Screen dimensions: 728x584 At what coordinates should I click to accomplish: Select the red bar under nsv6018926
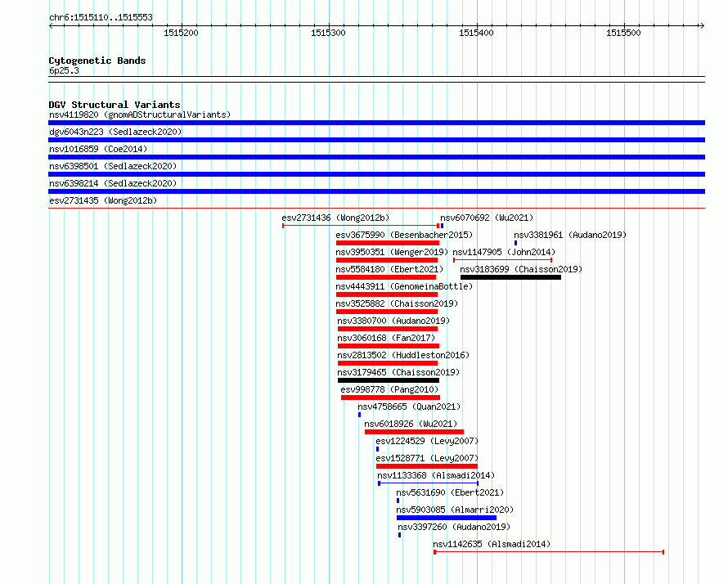[x=414, y=432]
